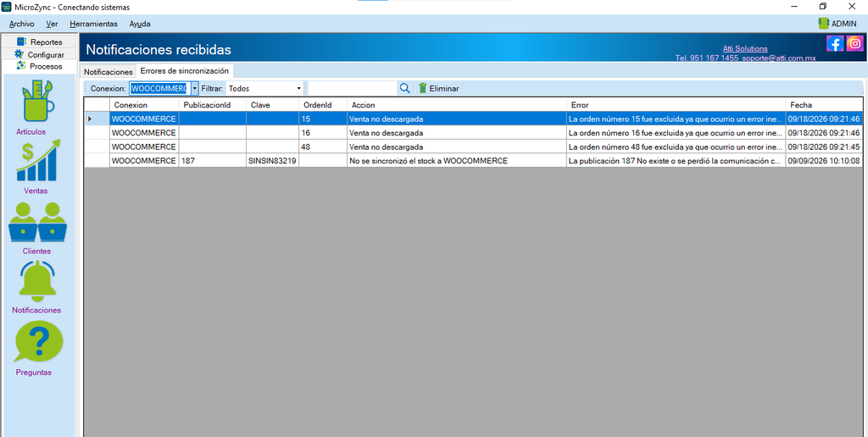868x437 pixels.
Task: Sort by the Clave column header
Action: point(272,104)
